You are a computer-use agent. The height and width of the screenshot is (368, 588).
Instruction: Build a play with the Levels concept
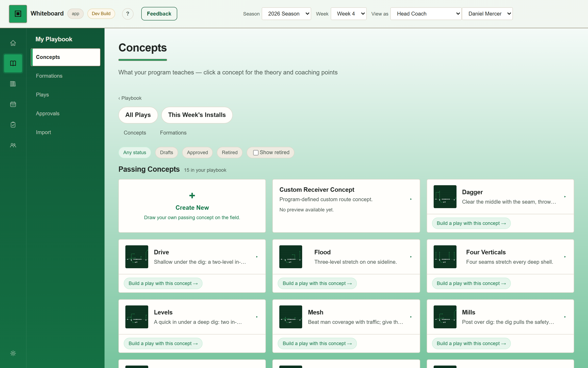pos(163,343)
